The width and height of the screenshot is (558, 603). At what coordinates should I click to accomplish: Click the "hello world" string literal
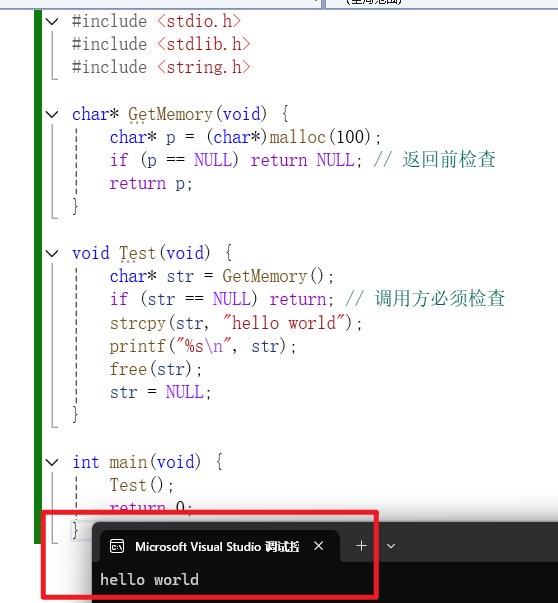click(284, 323)
